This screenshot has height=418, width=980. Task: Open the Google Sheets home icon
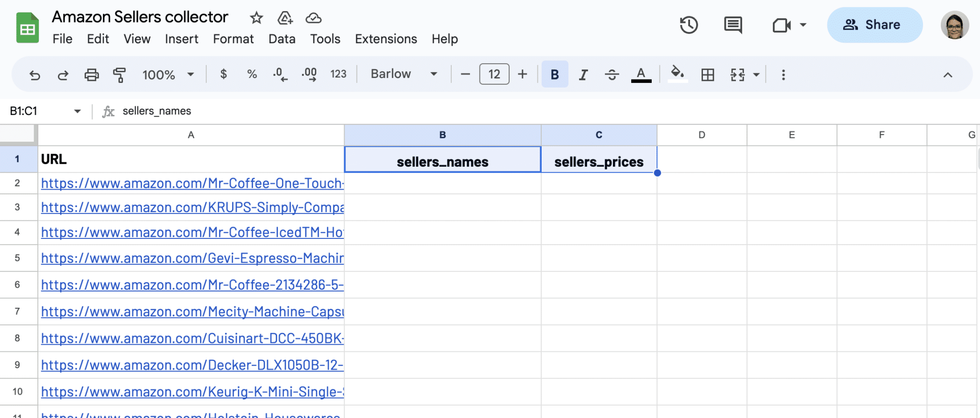point(28,28)
